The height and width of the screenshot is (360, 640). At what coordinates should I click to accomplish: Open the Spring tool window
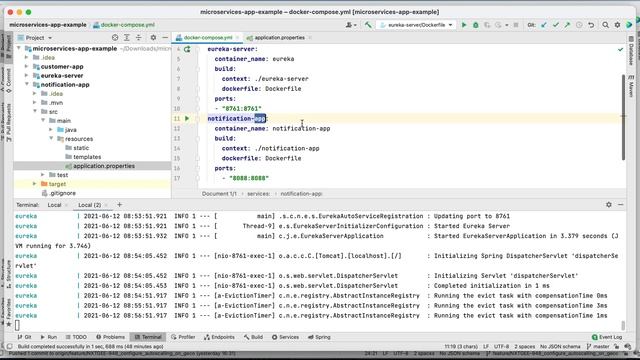pyautogui.click(x=319, y=337)
